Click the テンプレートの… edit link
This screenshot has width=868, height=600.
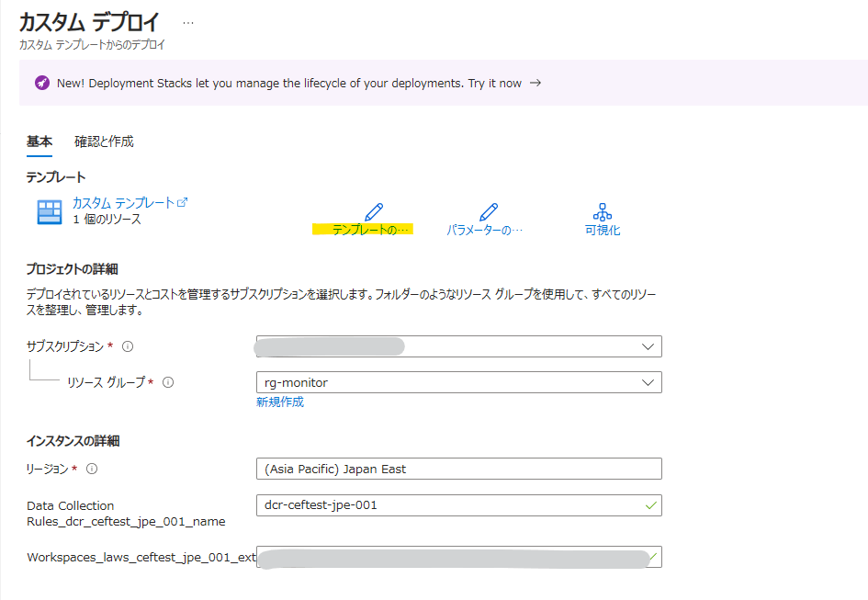tap(370, 230)
